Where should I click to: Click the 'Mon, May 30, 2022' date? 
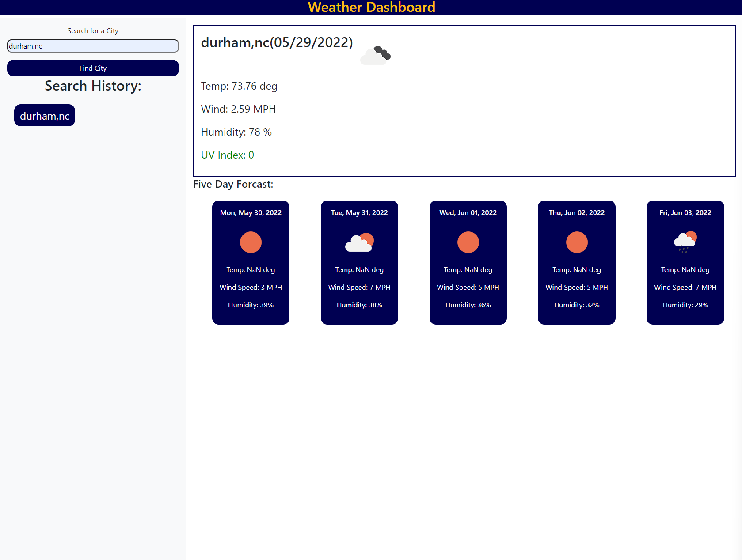pyautogui.click(x=251, y=212)
